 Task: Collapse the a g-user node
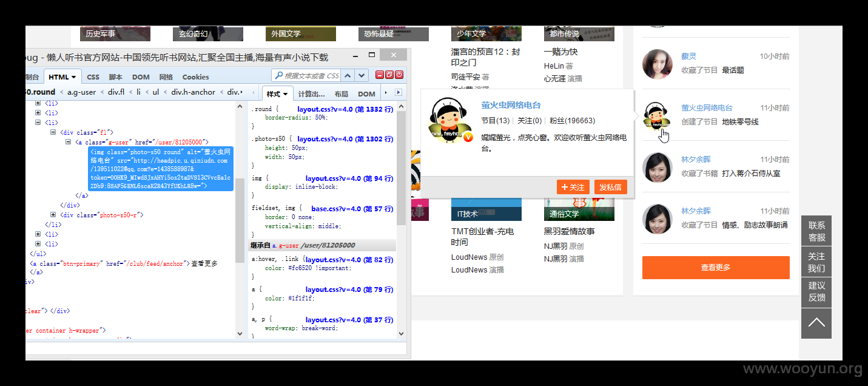[68, 142]
